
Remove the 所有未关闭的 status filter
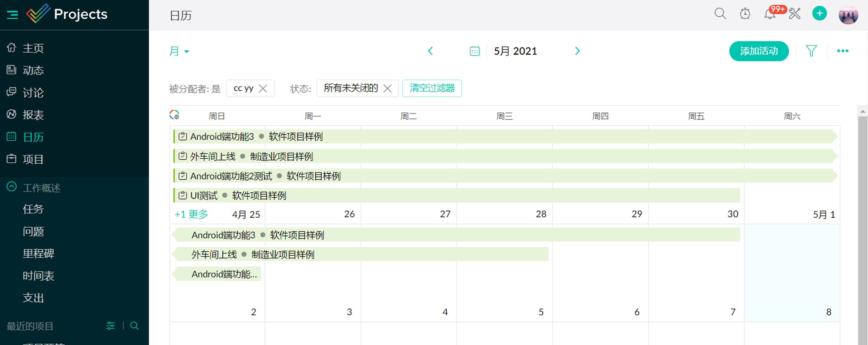388,89
